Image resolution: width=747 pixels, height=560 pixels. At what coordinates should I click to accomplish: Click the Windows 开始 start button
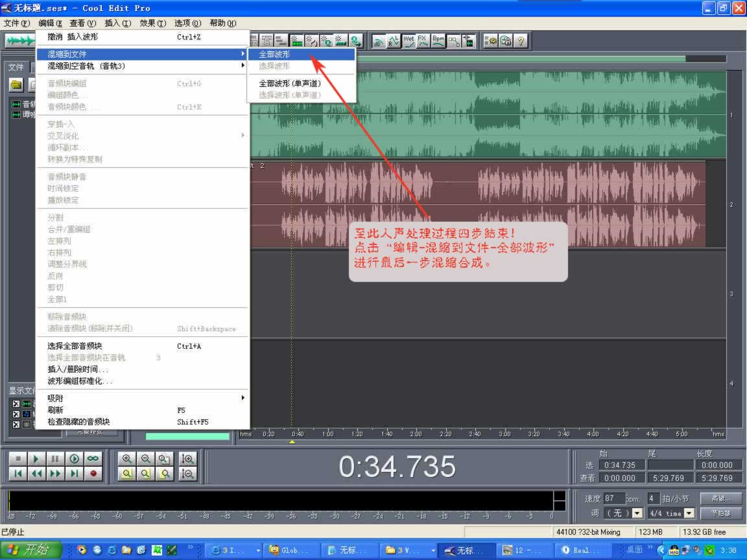(x=31, y=550)
